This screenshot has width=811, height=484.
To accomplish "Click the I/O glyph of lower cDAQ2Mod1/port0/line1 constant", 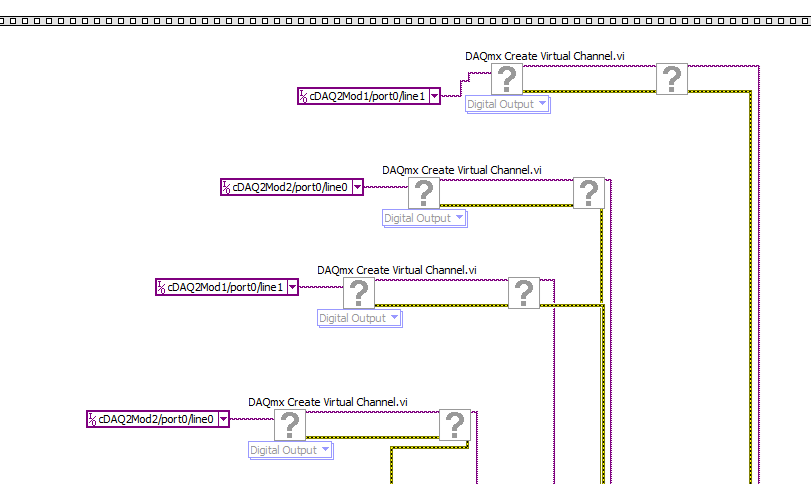I will tap(161, 287).
